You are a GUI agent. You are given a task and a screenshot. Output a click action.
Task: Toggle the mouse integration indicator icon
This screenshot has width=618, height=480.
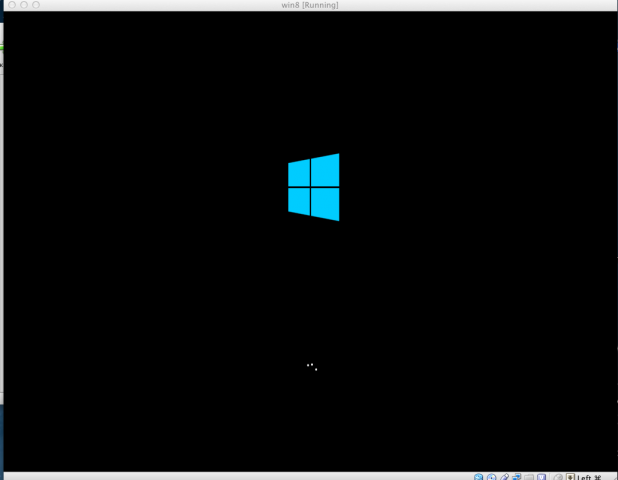click(x=558, y=477)
